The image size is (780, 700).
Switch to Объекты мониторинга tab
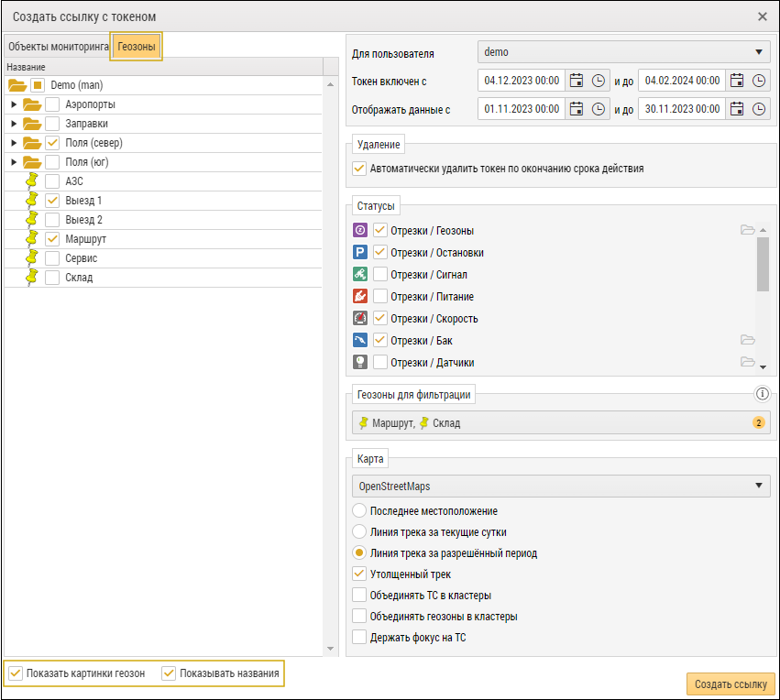point(58,47)
